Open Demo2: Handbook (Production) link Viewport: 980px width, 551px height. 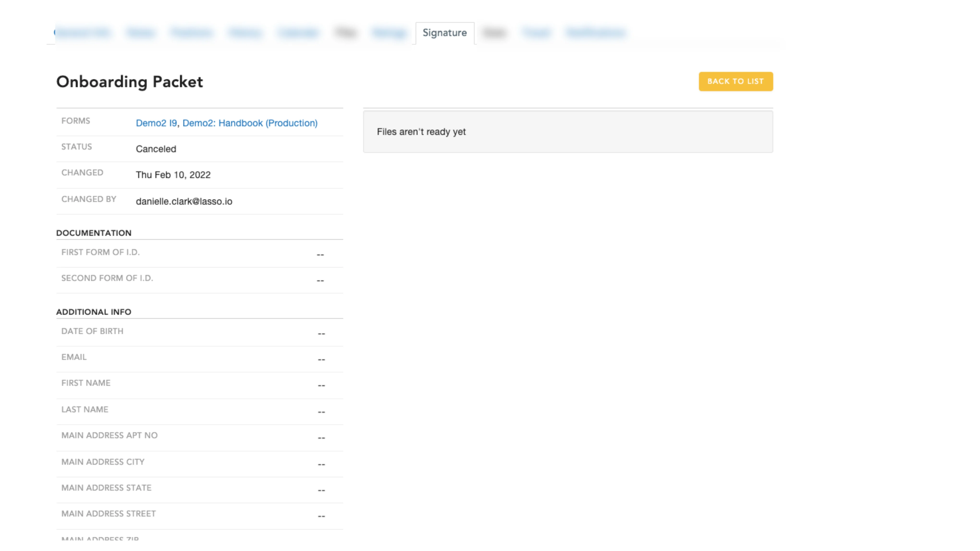(x=250, y=123)
